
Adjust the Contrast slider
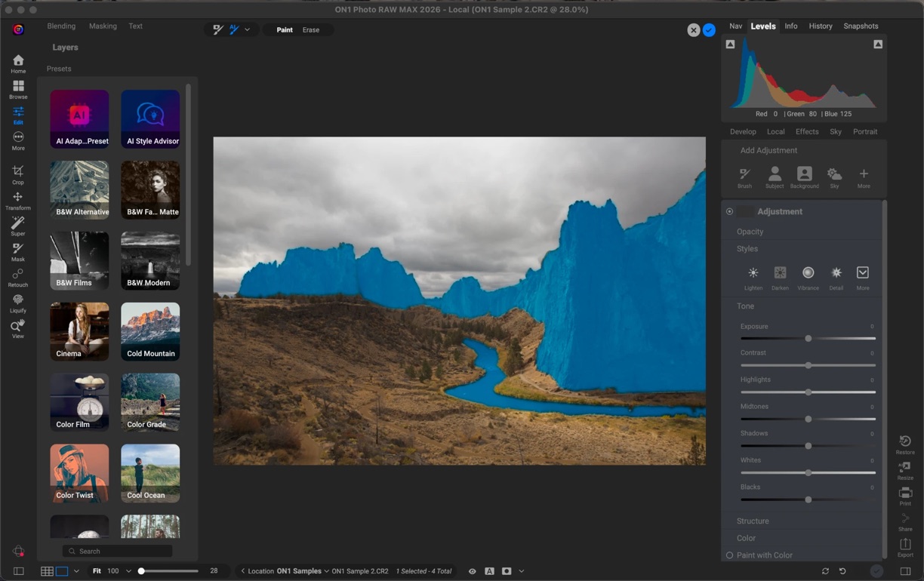coord(808,365)
